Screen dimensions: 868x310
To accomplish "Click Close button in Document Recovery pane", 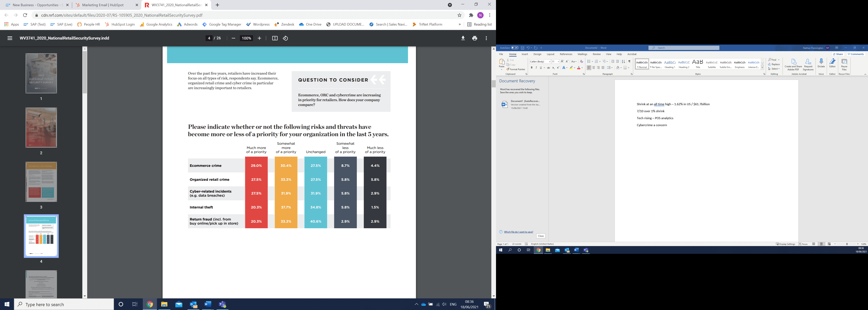I will (541, 236).
